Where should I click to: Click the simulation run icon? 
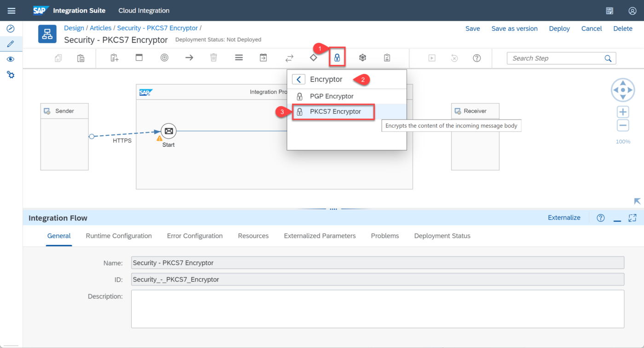[431, 58]
